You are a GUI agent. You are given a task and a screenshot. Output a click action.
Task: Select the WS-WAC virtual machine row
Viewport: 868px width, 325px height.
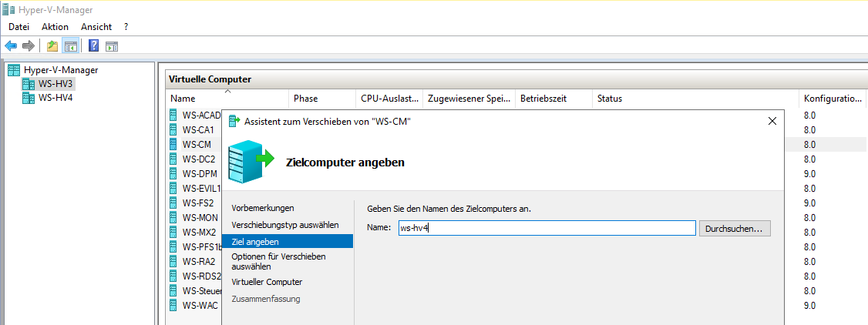(x=200, y=305)
